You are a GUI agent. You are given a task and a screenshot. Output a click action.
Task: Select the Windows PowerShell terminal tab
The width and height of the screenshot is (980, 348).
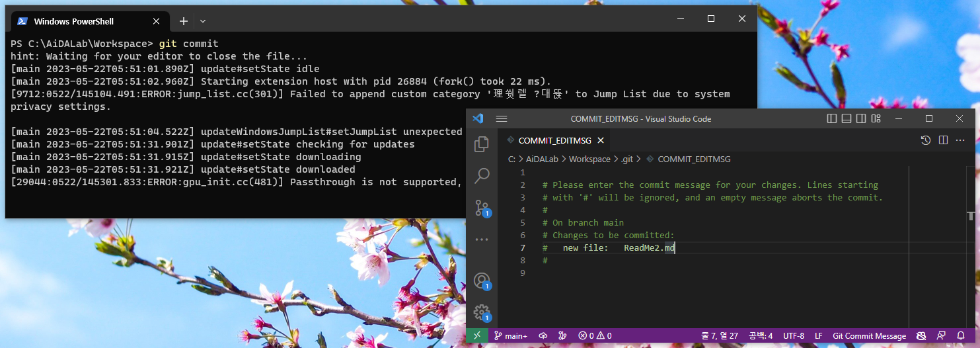pos(89,21)
